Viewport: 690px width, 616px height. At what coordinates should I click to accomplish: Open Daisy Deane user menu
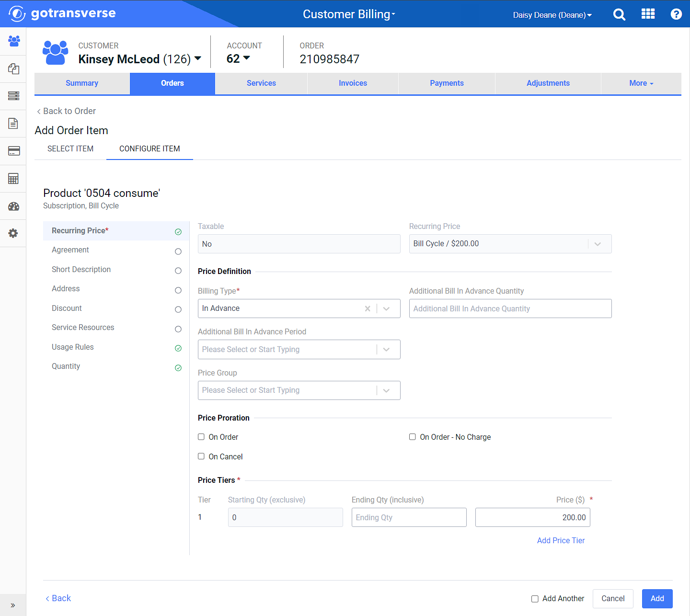coord(552,15)
